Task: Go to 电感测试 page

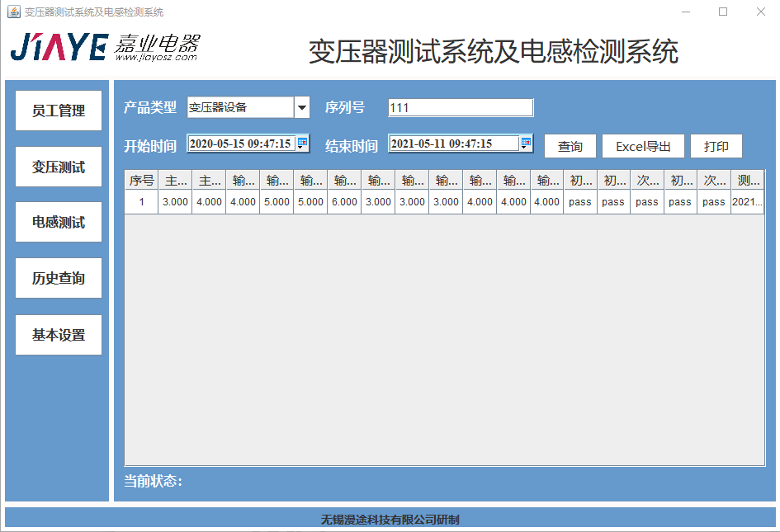Action: [59, 223]
